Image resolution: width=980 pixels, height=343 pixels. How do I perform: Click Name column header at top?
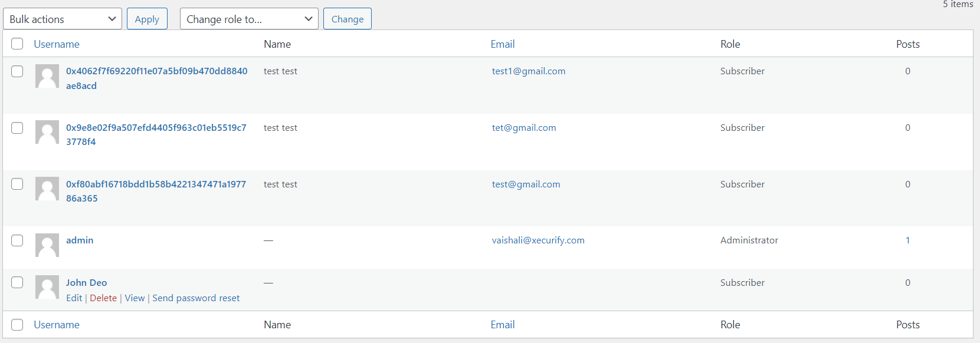277,44
